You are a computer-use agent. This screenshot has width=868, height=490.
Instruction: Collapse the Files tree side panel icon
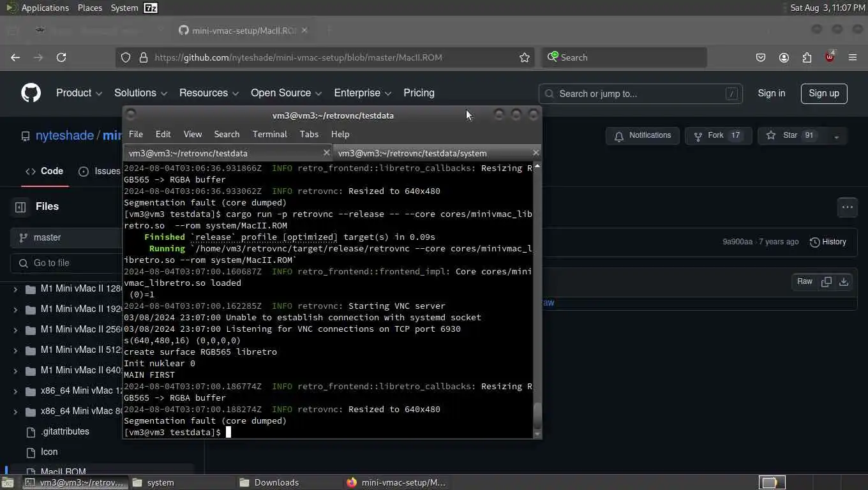tap(20, 207)
